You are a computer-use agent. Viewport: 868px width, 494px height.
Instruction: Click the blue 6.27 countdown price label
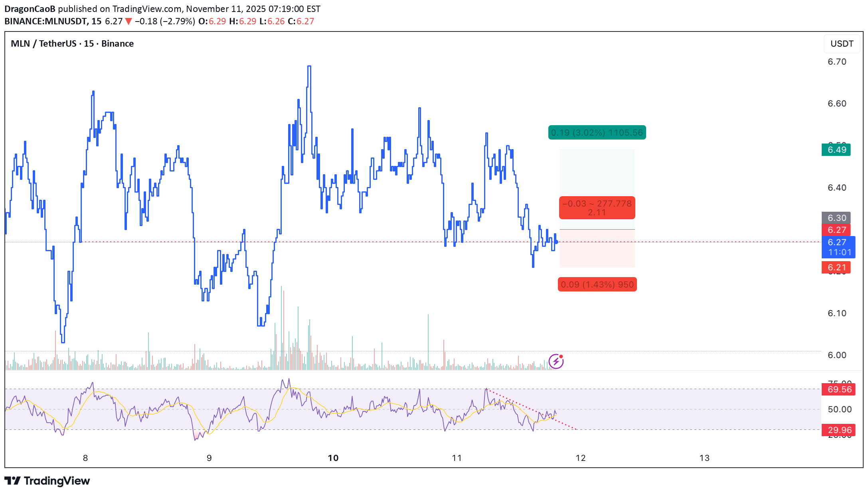(x=838, y=247)
